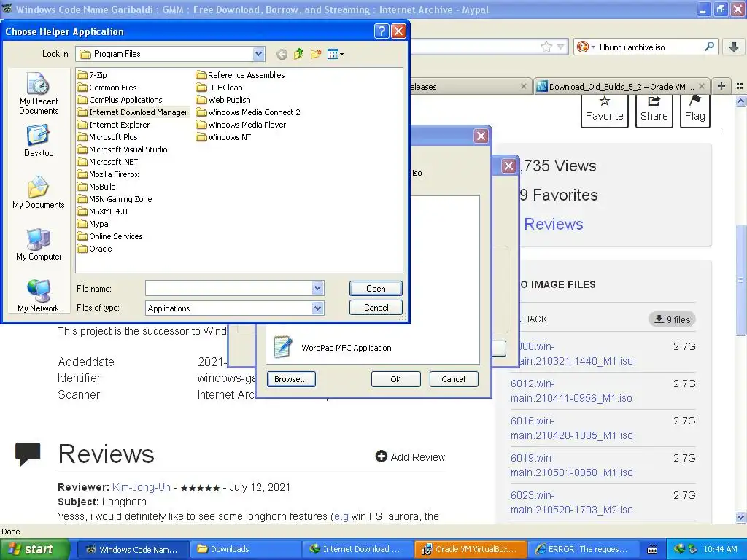Select the Internet Download Manager folder
This screenshot has width=747, height=560.
[133, 112]
